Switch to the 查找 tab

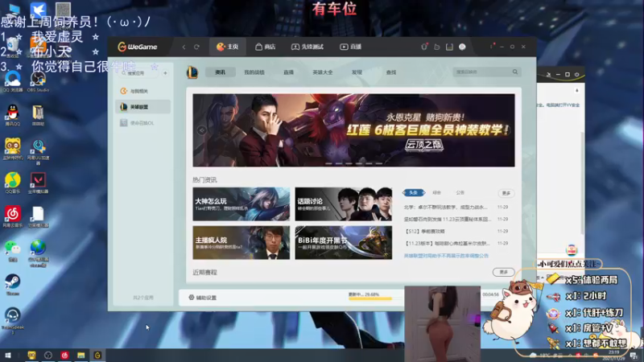(x=391, y=72)
